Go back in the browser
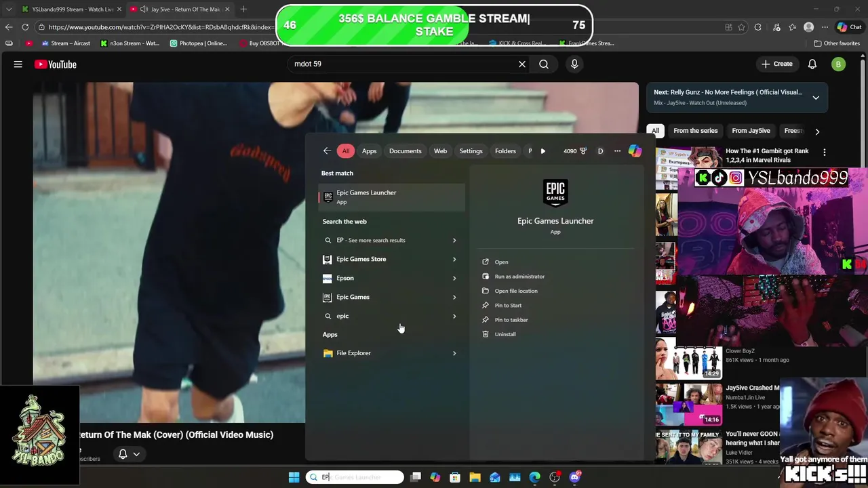The width and height of the screenshot is (868, 488). pyautogui.click(x=9, y=27)
